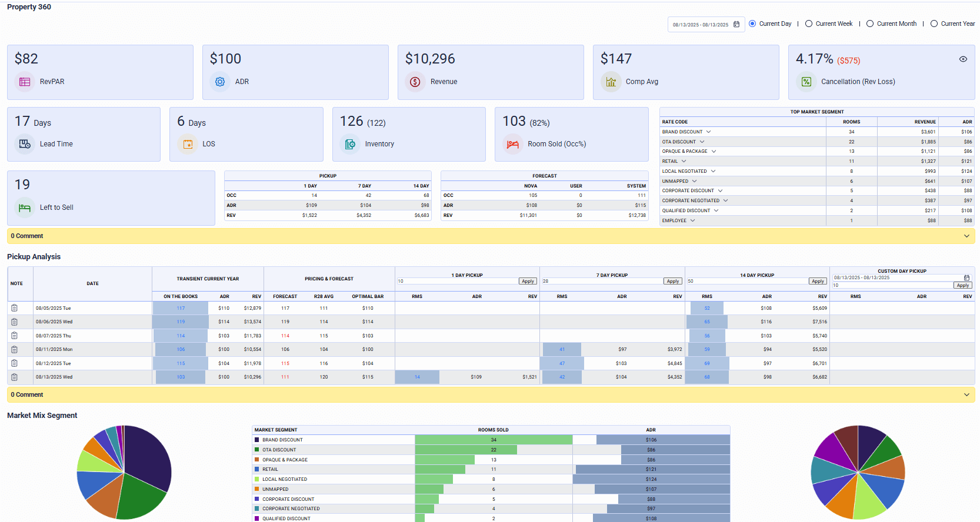Click the MARKET SEGMENT table header
The width and height of the screenshot is (980, 522).
276,430
